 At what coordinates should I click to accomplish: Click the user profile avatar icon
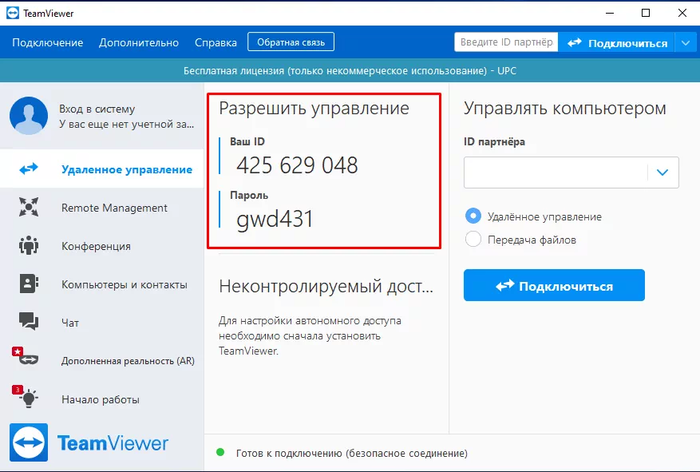click(x=28, y=116)
